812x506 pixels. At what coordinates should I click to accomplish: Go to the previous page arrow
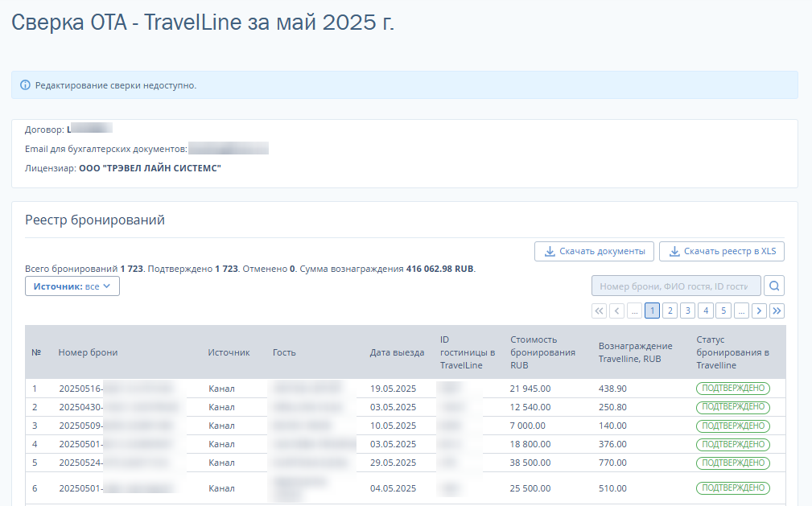pyautogui.click(x=616, y=311)
